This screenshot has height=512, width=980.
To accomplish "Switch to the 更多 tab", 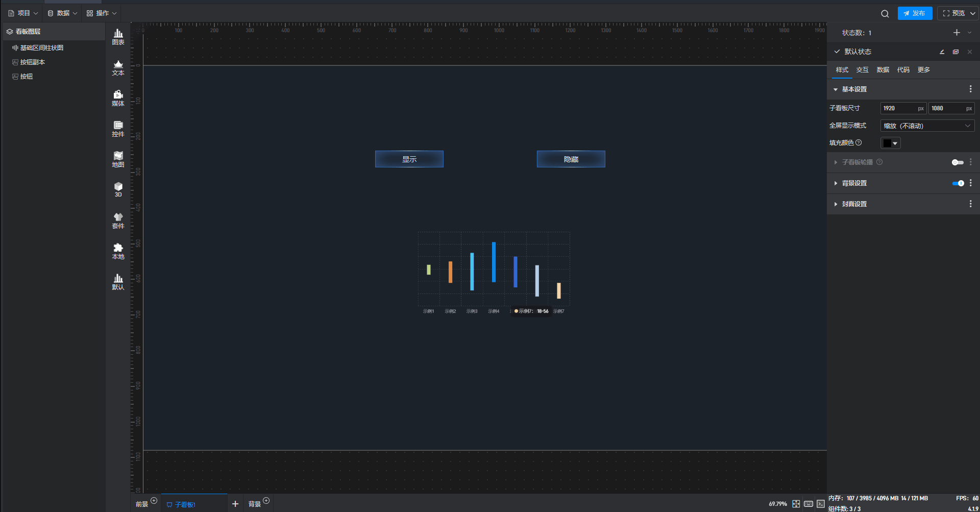I will (923, 70).
